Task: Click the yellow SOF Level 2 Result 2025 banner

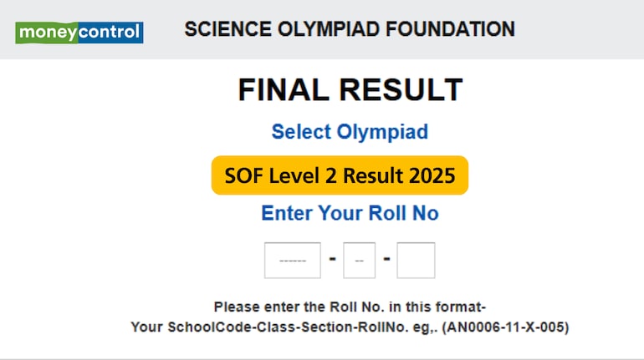Action: click(x=340, y=175)
